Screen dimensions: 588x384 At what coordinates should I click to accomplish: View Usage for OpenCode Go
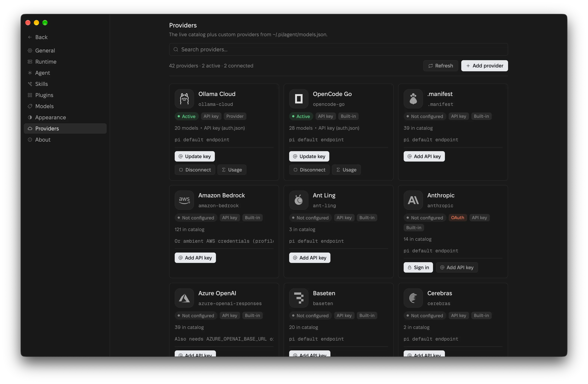coord(346,170)
